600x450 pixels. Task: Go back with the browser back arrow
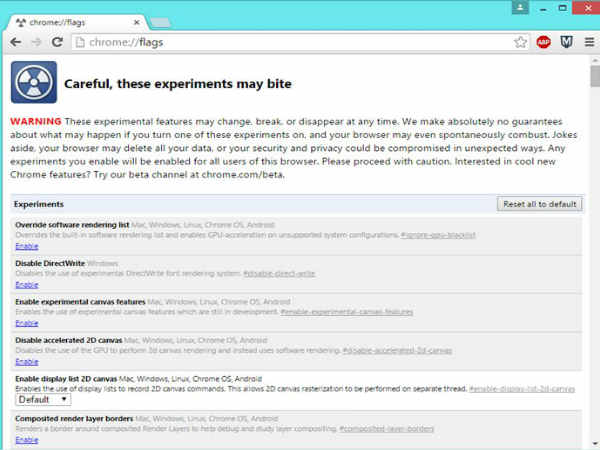16,42
